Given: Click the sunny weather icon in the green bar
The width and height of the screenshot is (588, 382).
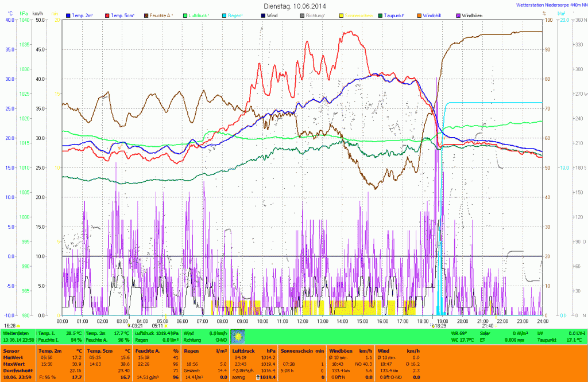Looking at the screenshot, I should click(234, 336).
